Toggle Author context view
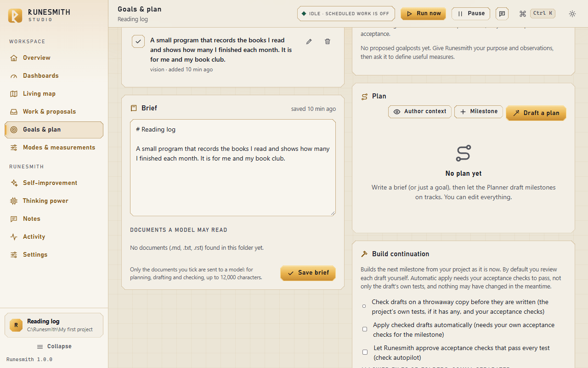The height and width of the screenshot is (368, 588). (420, 111)
